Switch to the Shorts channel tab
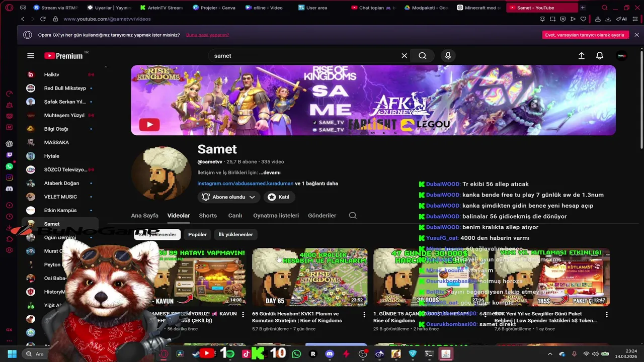The height and width of the screenshot is (362, 644). click(x=208, y=215)
